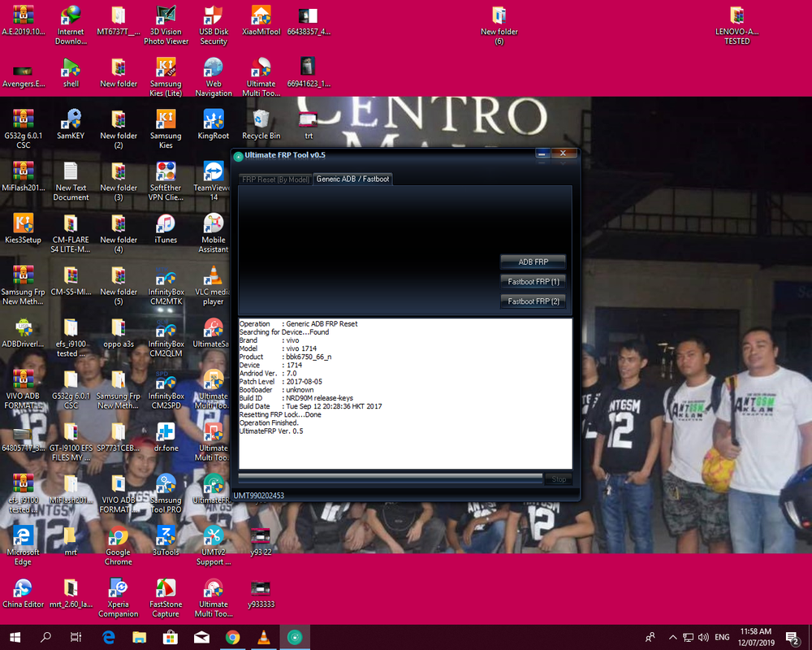Open File Explorer from the taskbar

pos(140,637)
